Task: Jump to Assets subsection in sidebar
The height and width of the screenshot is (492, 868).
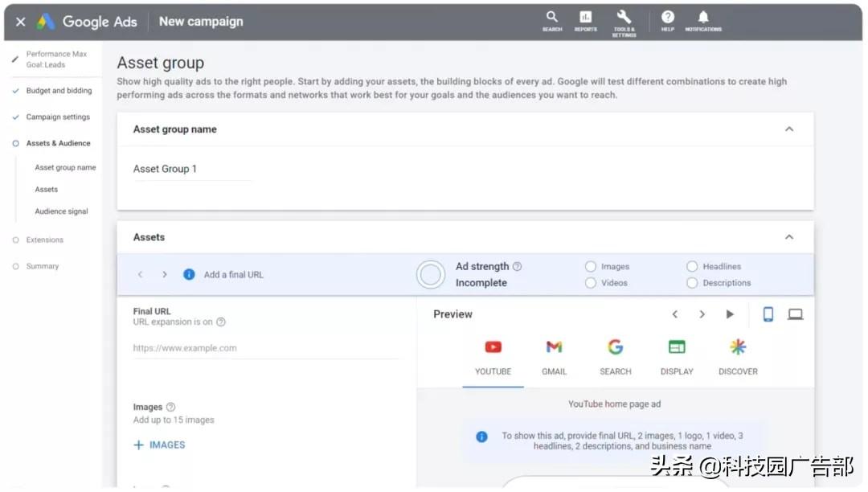Action: [47, 189]
